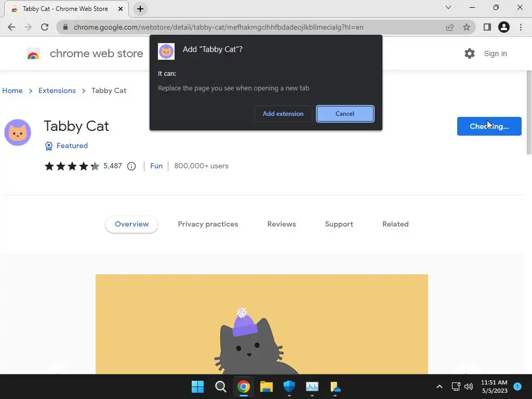This screenshot has height=399, width=532.
Task: Switch to Privacy practices tab
Action: point(208,224)
